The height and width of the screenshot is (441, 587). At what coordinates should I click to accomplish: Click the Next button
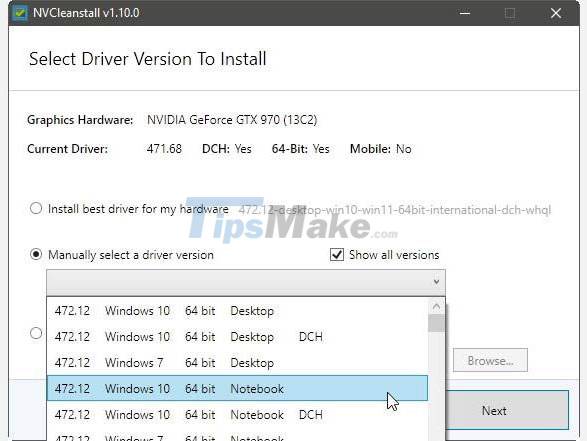(507, 410)
